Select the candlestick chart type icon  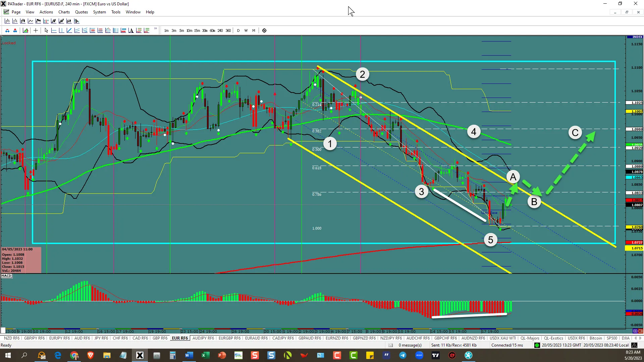coord(22,21)
